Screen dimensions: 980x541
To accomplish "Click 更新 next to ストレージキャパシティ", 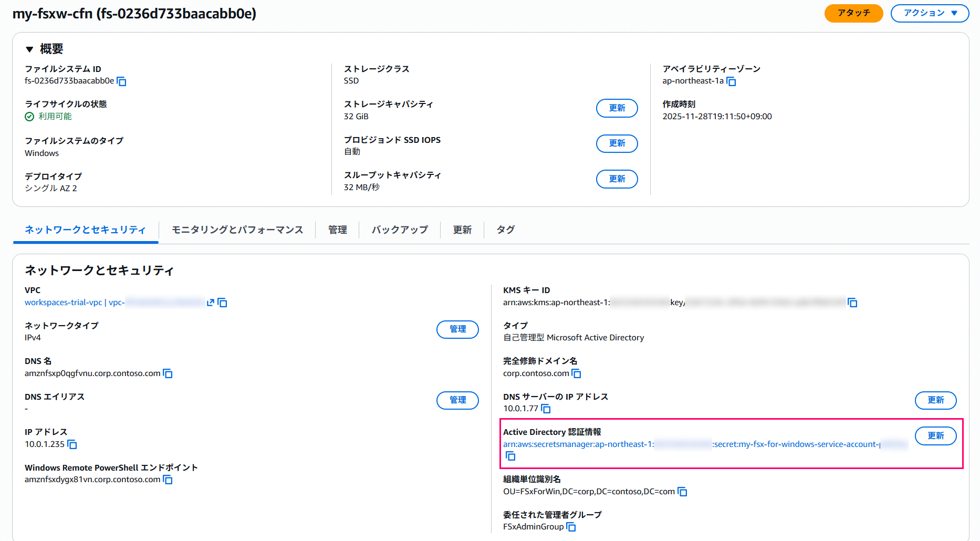I will 617,108.
